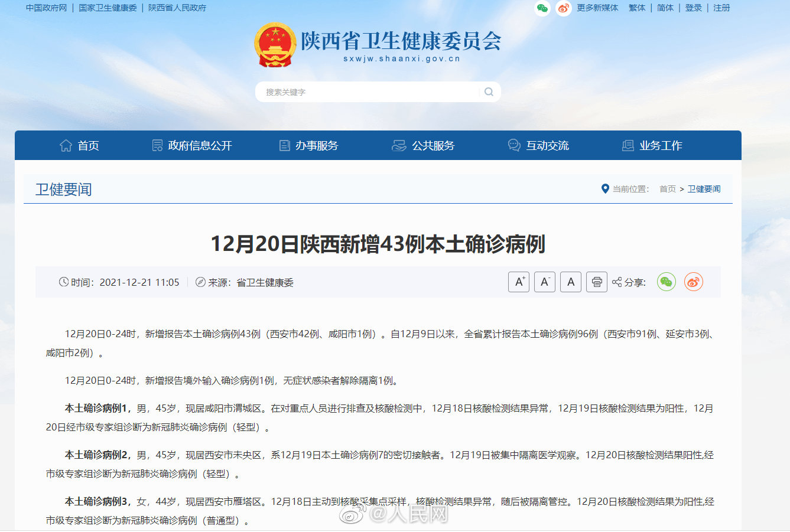Go to 公共服务 navigation item

pyautogui.click(x=424, y=146)
